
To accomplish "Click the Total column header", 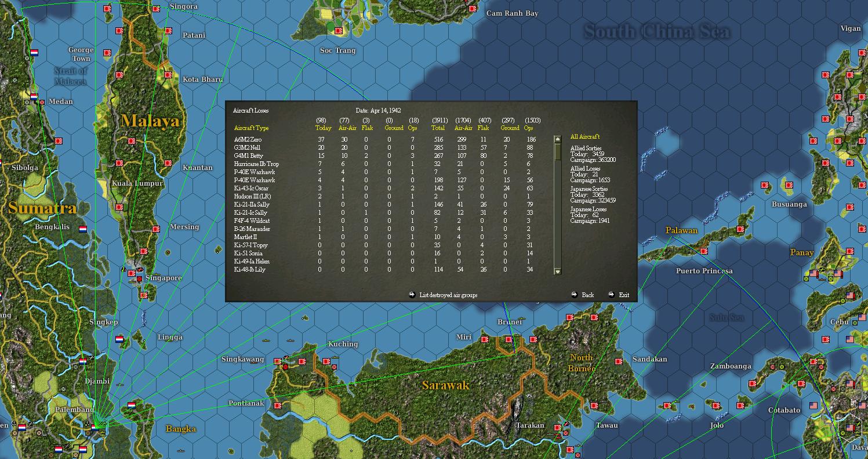I will [x=438, y=128].
